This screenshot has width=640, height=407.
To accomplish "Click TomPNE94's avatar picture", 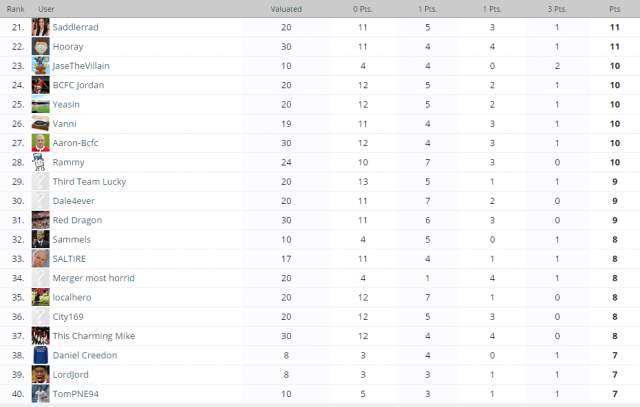I will [40, 394].
